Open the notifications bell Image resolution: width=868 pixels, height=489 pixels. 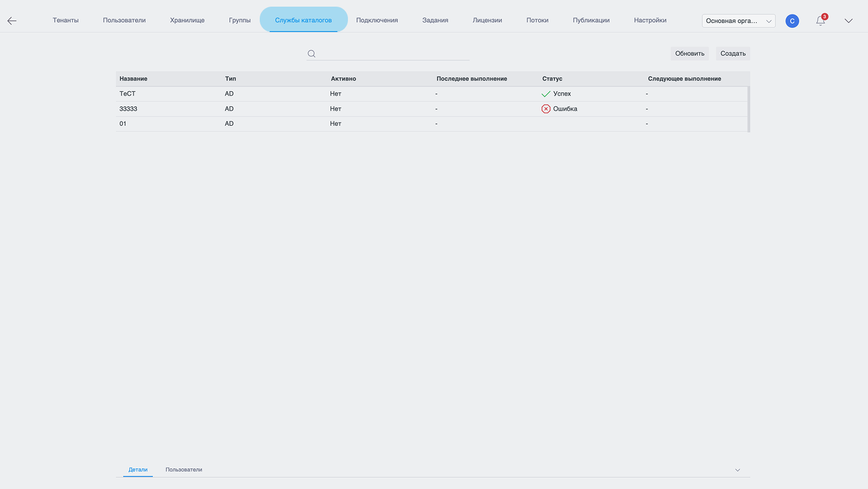coord(820,21)
